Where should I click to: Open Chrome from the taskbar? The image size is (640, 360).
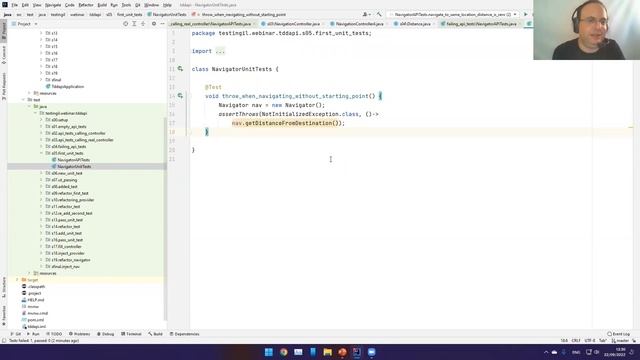point(283,352)
